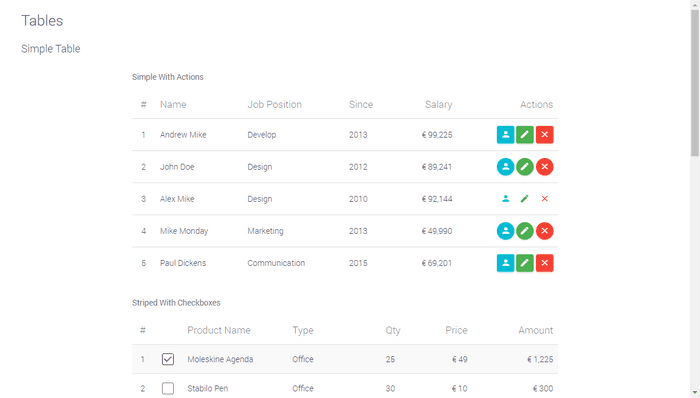
Task: Remove John Doe with the round red X
Action: 545,167
